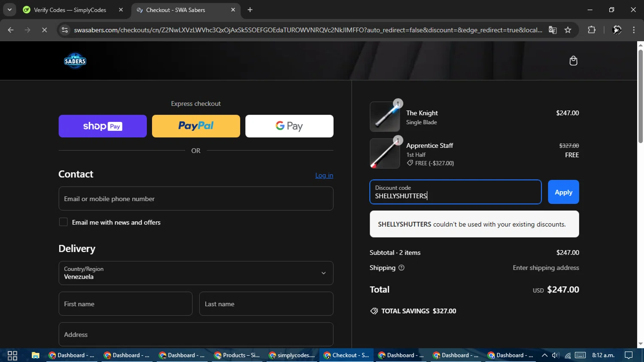Screen dimensions: 644x362
Task: Stop page loading with the X button
Action: [x=44, y=30]
